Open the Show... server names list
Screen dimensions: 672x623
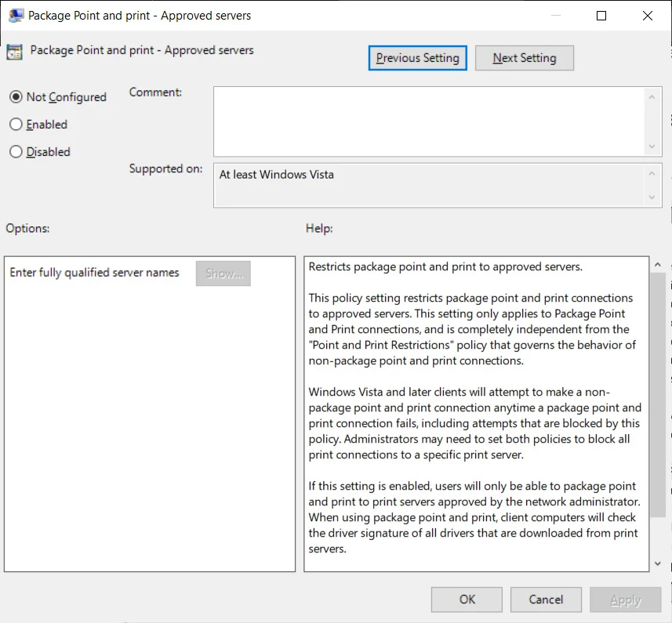coord(223,273)
